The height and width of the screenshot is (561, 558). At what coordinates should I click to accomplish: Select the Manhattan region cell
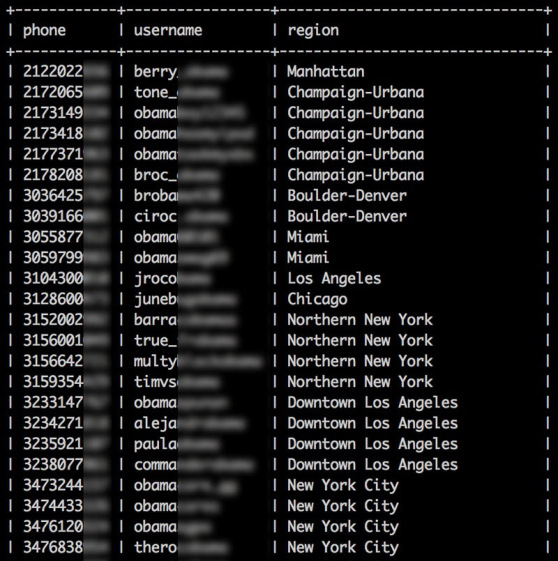pyautogui.click(x=326, y=72)
